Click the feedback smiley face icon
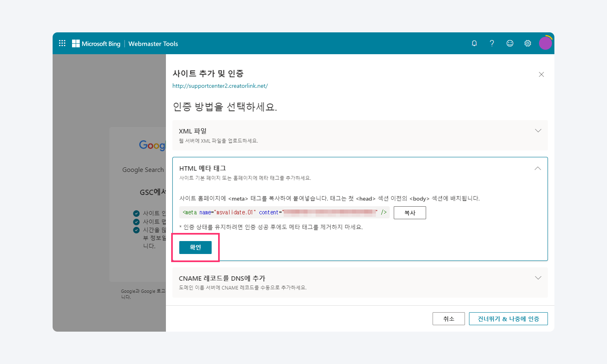Screen dimensions: 607x364 [510, 43]
